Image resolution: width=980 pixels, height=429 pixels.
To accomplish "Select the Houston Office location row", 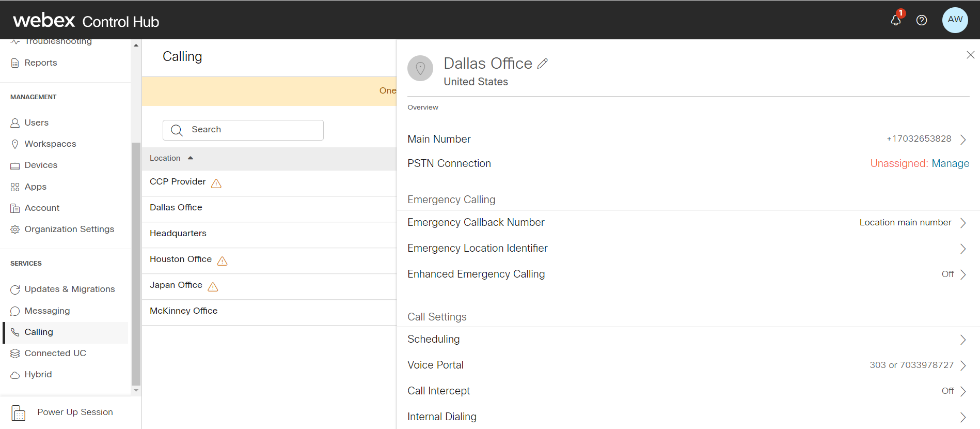I will click(269, 261).
